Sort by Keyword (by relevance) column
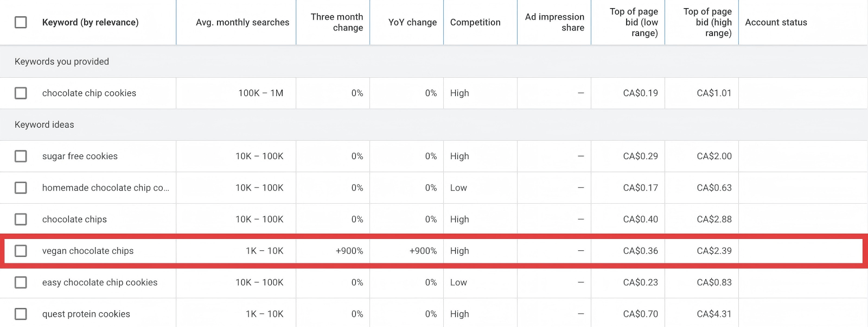Image resolution: width=868 pixels, height=327 pixels. pyautogui.click(x=90, y=22)
